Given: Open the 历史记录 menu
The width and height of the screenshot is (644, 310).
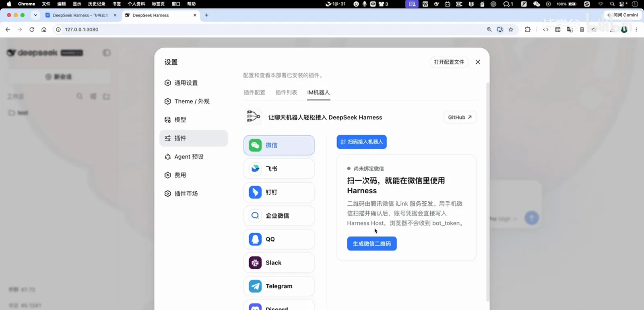Looking at the screenshot, I should tap(97, 4).
